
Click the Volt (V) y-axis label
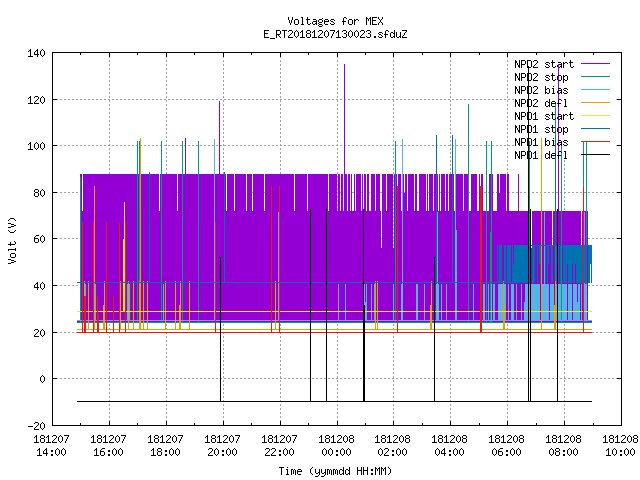[x=13, y=240]
